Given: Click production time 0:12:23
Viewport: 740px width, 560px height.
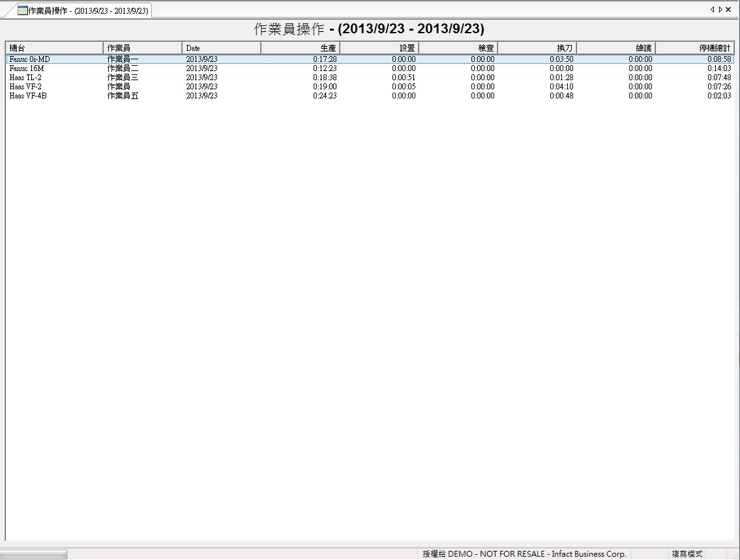Looking at the screenshot, I should (325, 68).
